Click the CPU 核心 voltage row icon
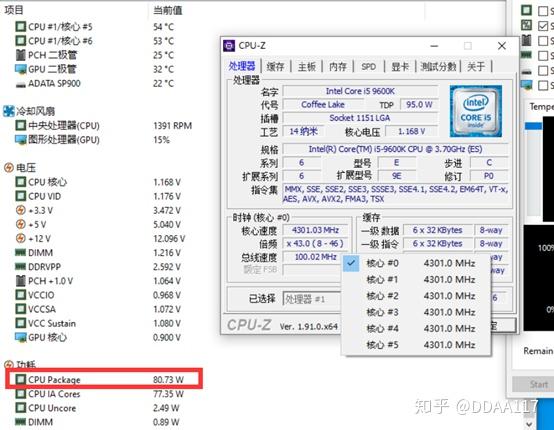554x430 pixels. coord(21,182)
